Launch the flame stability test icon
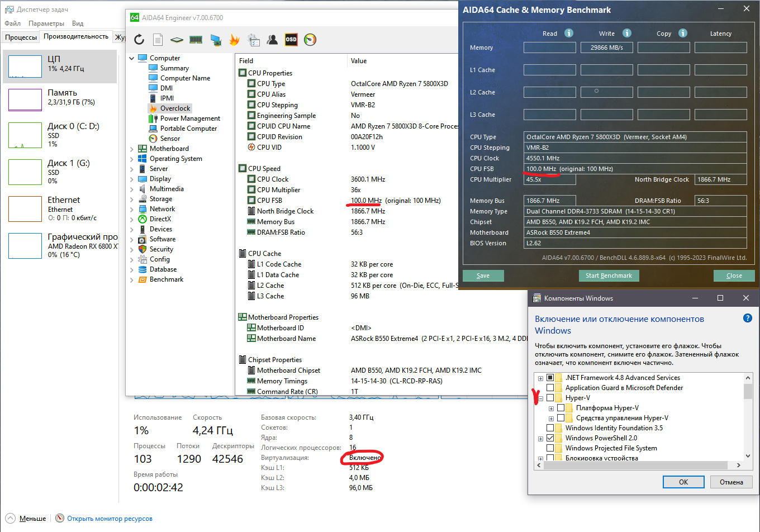The height and width of the screenshot is (532, 760). click(x=234, y=40)
